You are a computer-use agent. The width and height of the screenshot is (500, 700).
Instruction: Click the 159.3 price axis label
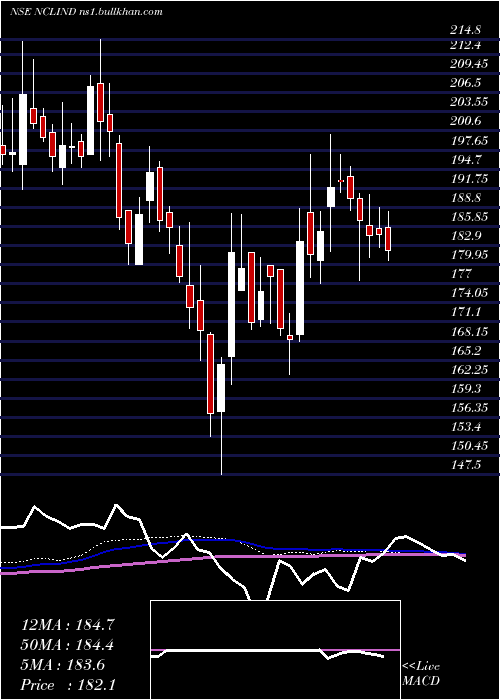[x=466, y=388]
